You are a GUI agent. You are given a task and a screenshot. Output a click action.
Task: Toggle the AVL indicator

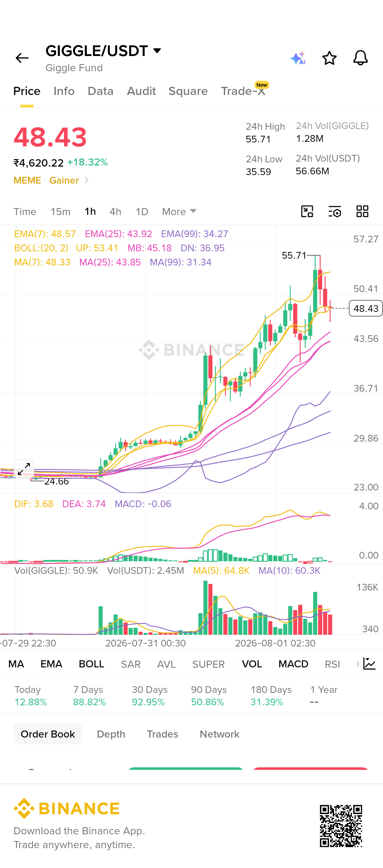point(166,664)
